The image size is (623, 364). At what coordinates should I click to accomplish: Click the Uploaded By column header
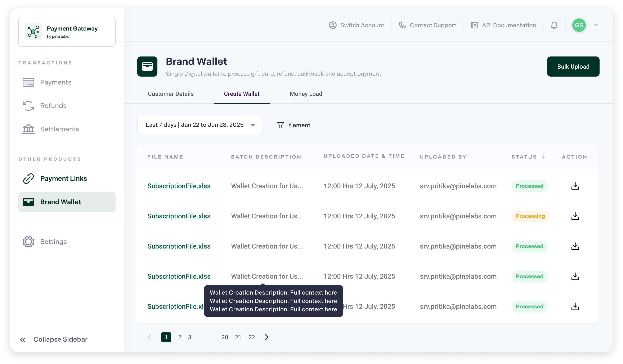pos(443,157)
